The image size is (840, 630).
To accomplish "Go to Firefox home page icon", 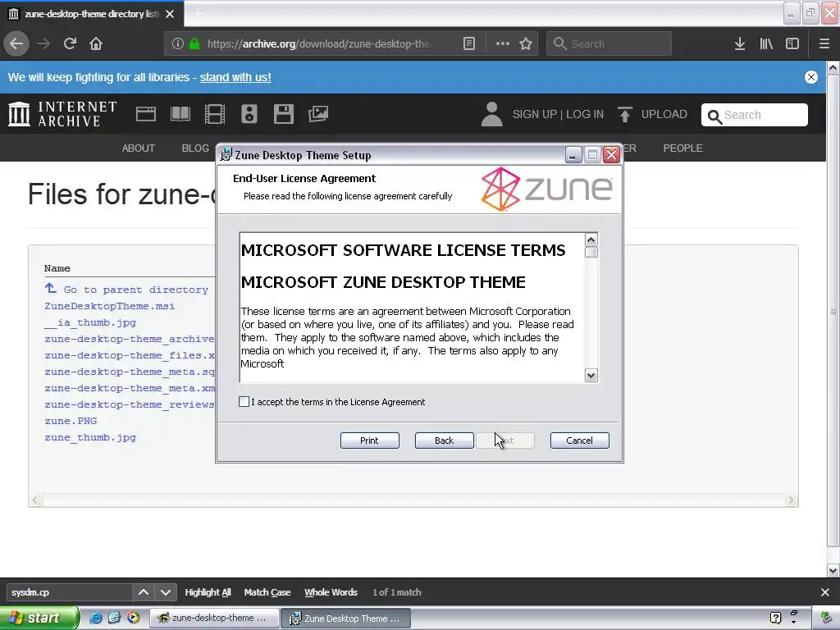I will [96, 43].
